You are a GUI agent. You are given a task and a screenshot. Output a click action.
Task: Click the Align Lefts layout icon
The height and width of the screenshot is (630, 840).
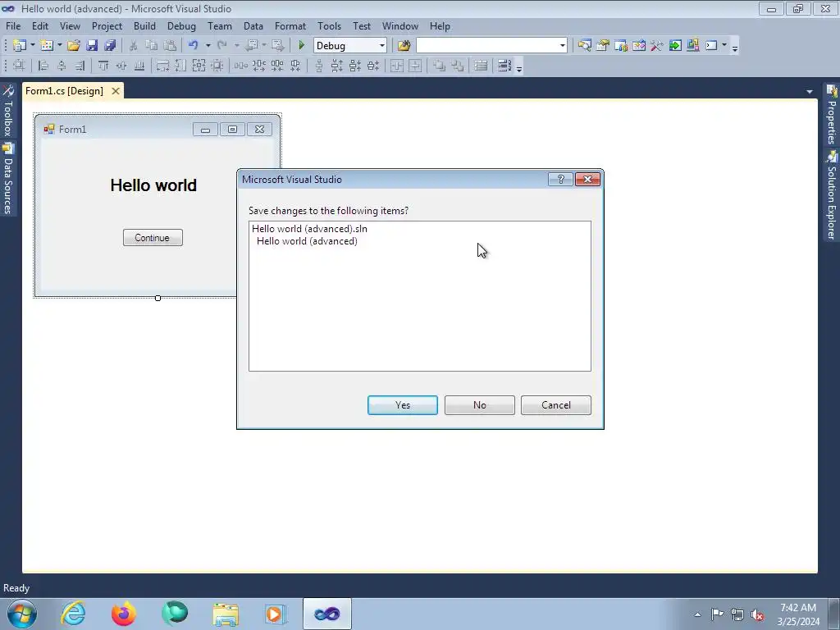point(44,66)
